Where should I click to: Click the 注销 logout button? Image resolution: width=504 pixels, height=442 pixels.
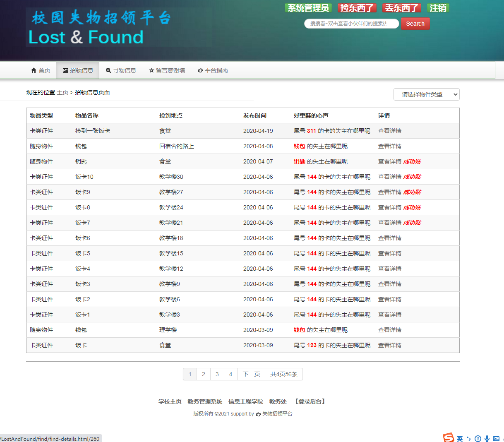[438, 8]
